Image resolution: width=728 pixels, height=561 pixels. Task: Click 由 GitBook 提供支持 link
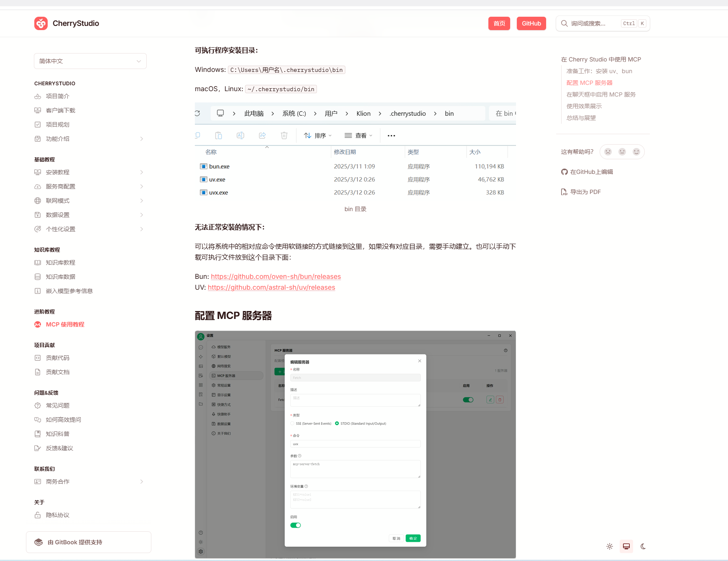pyautogui.click(x=89, y=542)
